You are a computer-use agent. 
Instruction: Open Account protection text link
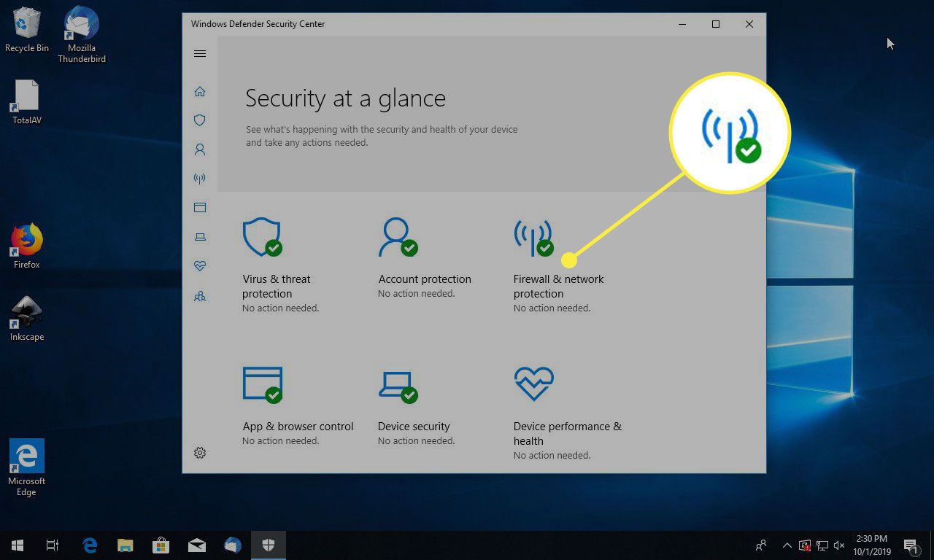tap(425, 279)
